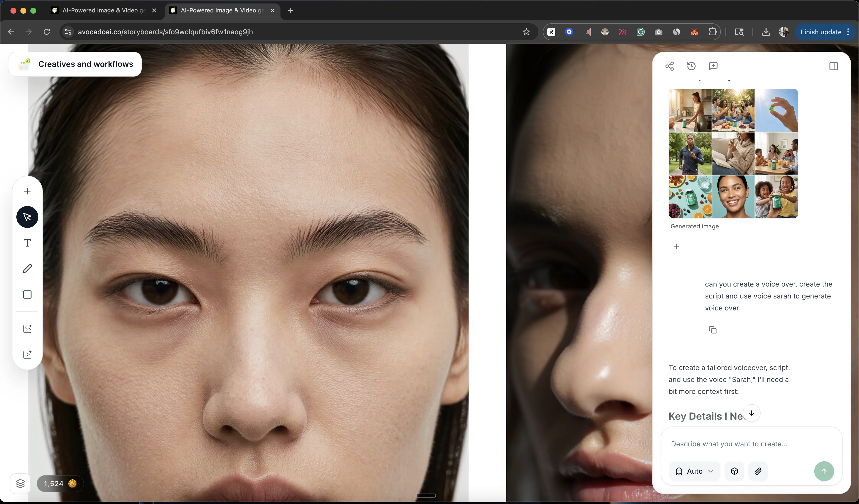Screen dimensions: 859x504
Task: Open the layers panel icon
Action: click(x=20, y=483)
